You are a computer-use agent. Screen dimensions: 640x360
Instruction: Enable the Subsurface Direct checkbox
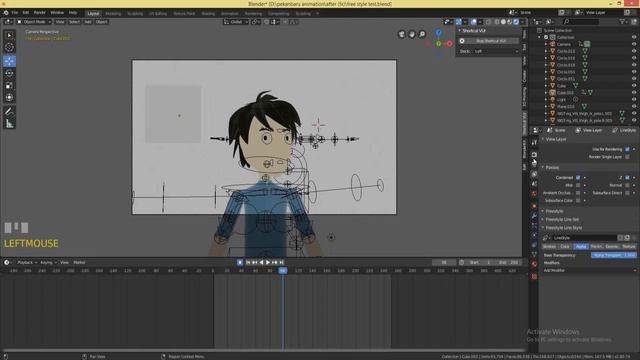627,193
